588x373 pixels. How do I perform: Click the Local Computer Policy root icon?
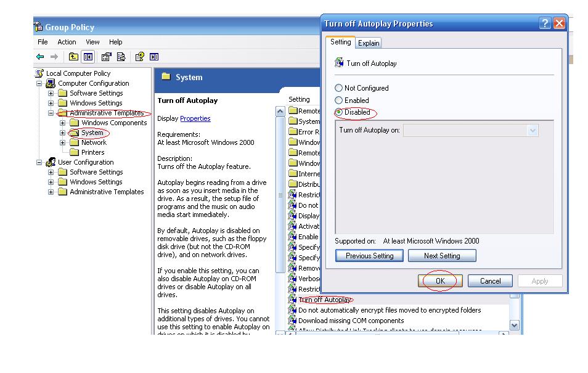point(39,73)
